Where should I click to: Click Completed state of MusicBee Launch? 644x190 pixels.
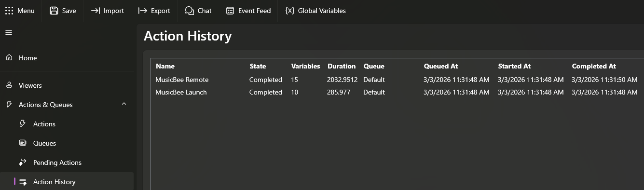click(x=266, y=92)
